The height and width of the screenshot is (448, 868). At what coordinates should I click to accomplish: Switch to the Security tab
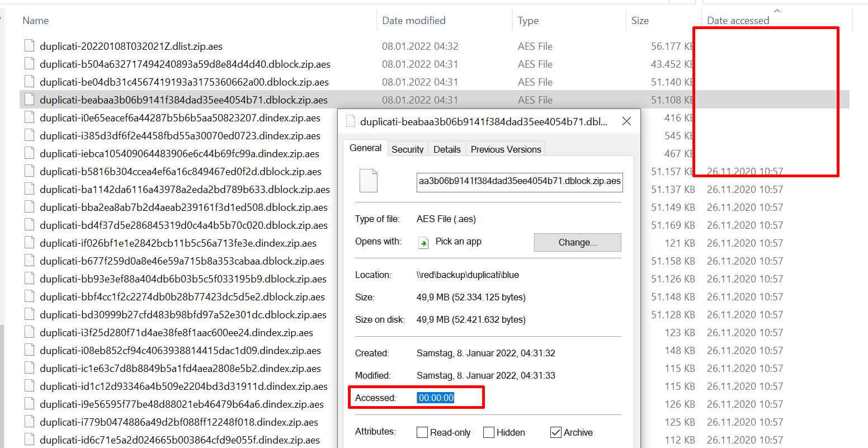(x=407, y=148)
